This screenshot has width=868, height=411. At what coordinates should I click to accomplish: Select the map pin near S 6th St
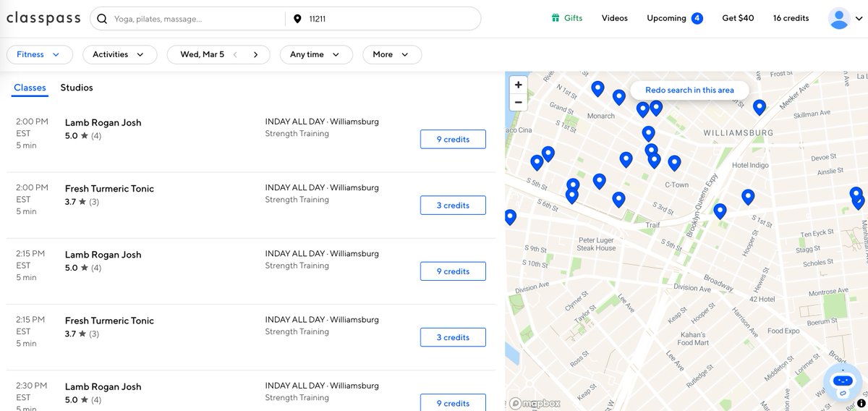(x=571, y=195)
